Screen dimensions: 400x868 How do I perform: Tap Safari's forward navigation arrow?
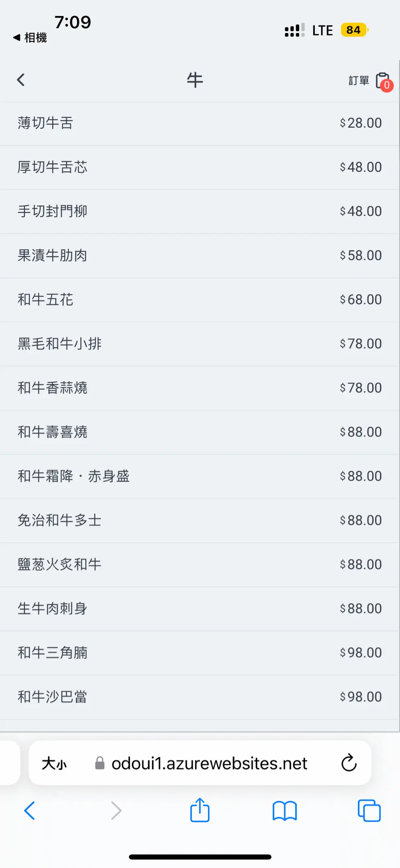(x=116, y=811)
